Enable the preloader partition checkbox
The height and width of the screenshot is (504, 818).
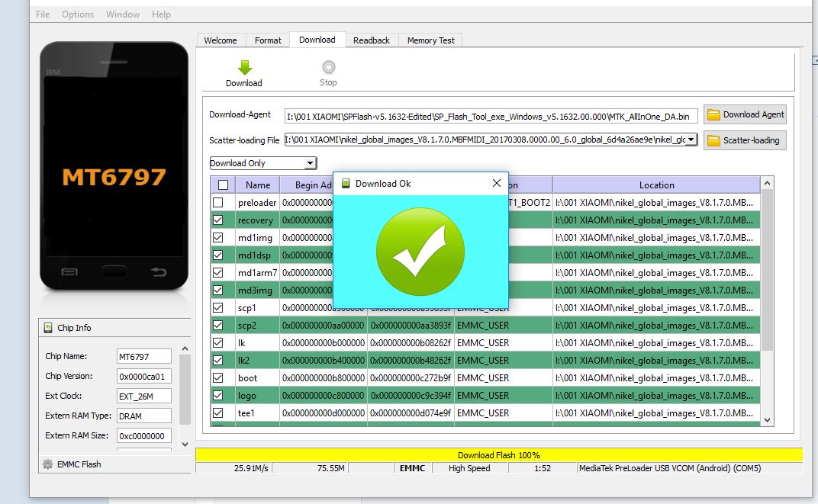tap(219, 203)
